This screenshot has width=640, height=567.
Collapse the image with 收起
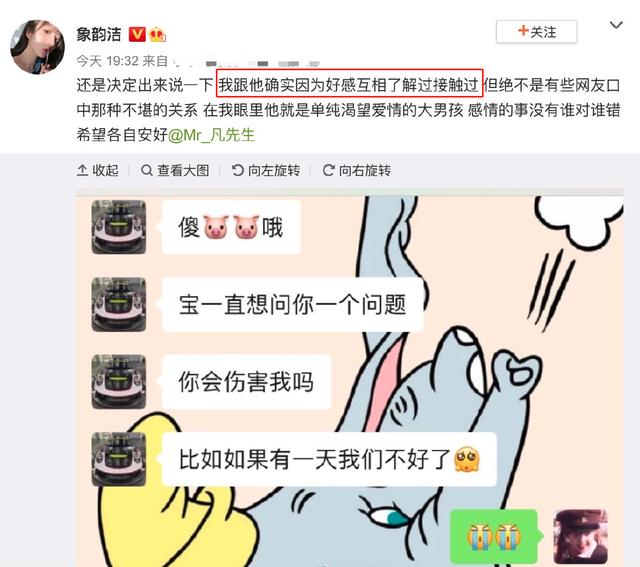click(98, 170)
